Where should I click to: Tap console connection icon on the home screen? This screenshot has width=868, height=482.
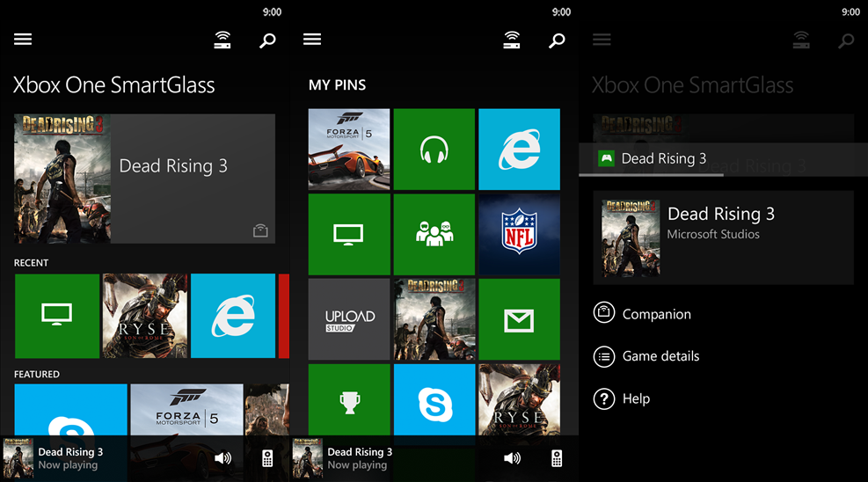point(222,40)
